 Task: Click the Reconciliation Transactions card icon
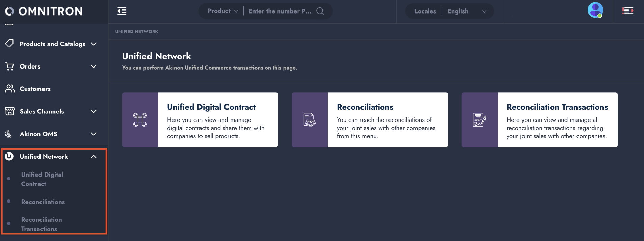click(479, 120)
